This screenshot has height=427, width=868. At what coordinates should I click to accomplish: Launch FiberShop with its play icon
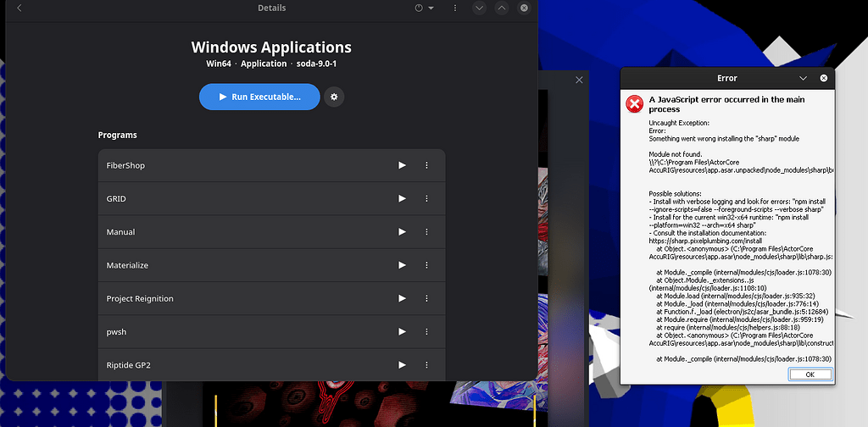pos(403,165)
